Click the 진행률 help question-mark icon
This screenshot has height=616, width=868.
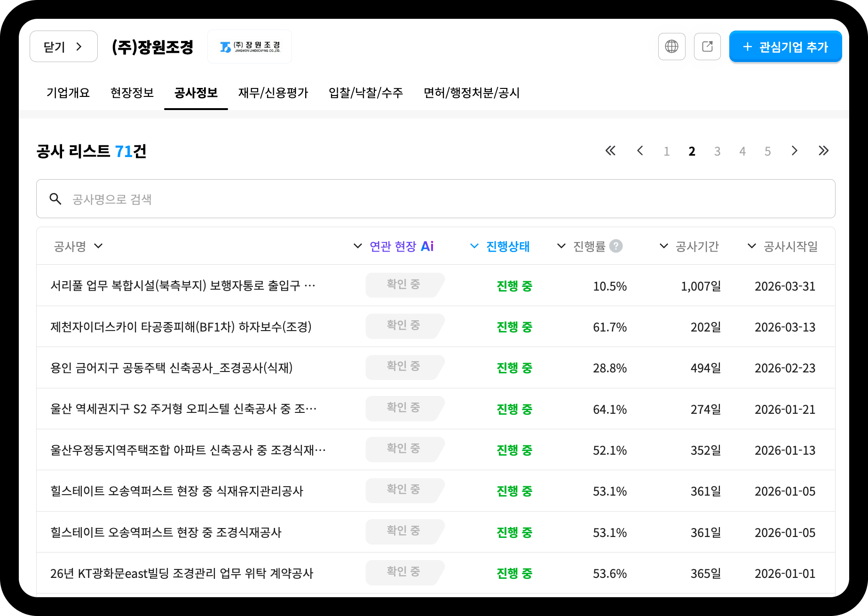click(616, 246)
